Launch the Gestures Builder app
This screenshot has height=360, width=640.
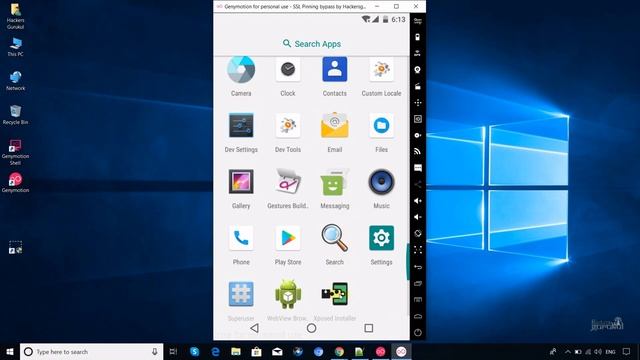click(288, 182)
